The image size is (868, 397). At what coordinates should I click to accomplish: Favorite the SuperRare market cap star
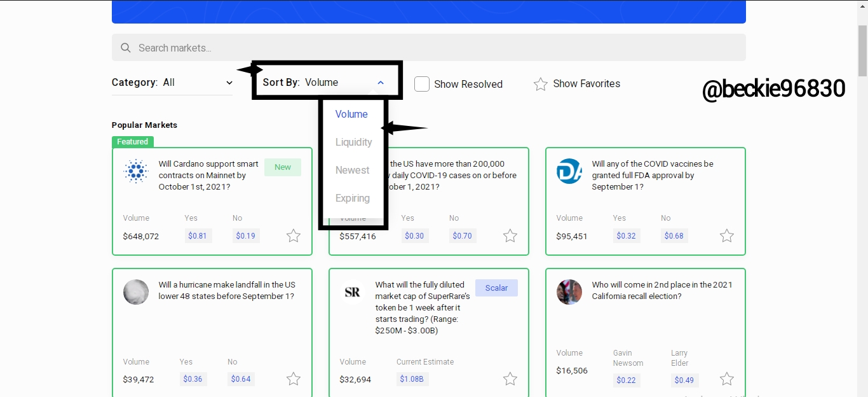point(510,379)
